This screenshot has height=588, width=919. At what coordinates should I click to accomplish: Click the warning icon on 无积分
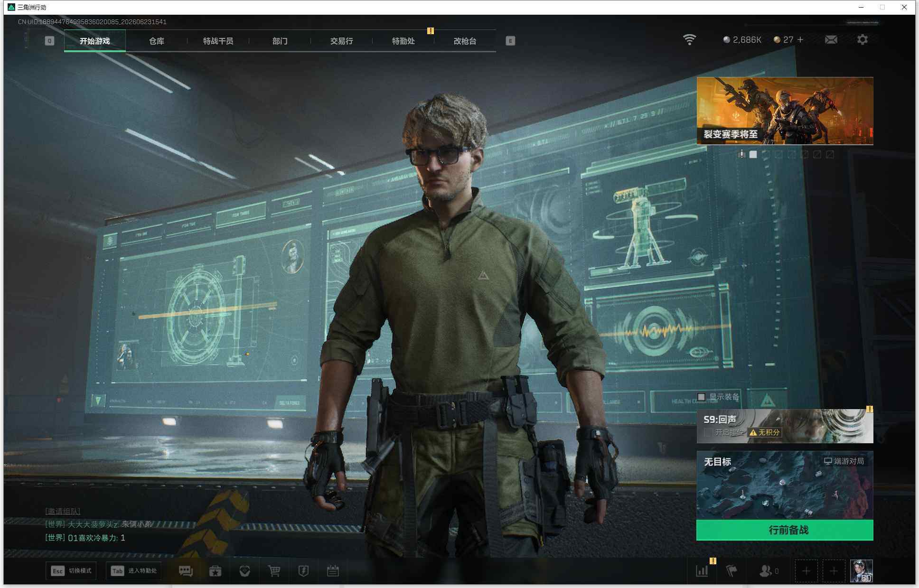(x=753, y=432)
